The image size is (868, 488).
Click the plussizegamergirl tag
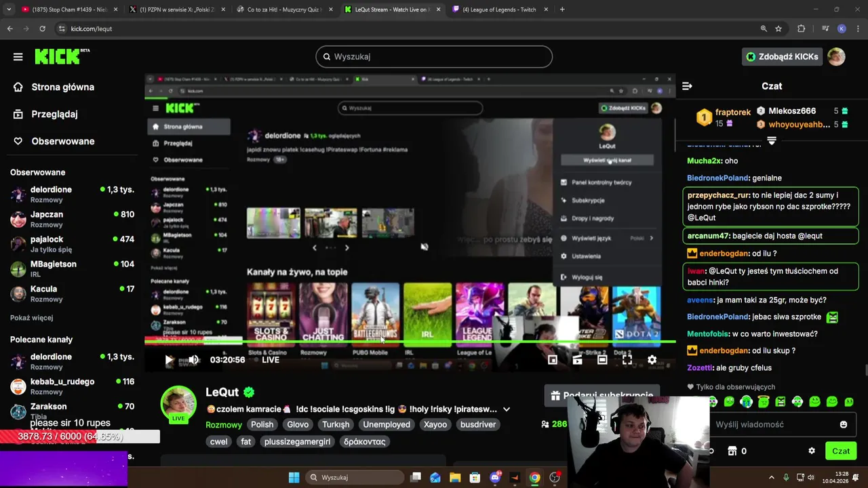click(297, 441)
